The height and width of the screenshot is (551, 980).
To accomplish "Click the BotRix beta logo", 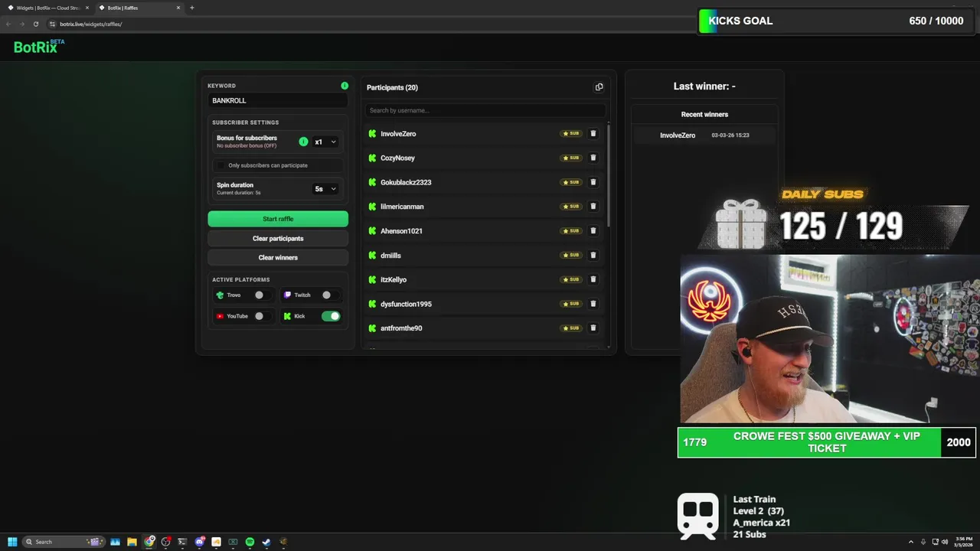I will [39, 47].
